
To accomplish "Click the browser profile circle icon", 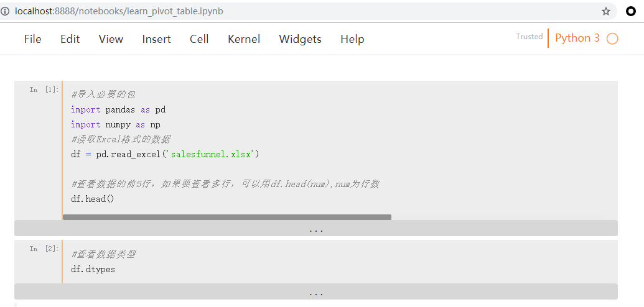I will (x=631, y=11).
